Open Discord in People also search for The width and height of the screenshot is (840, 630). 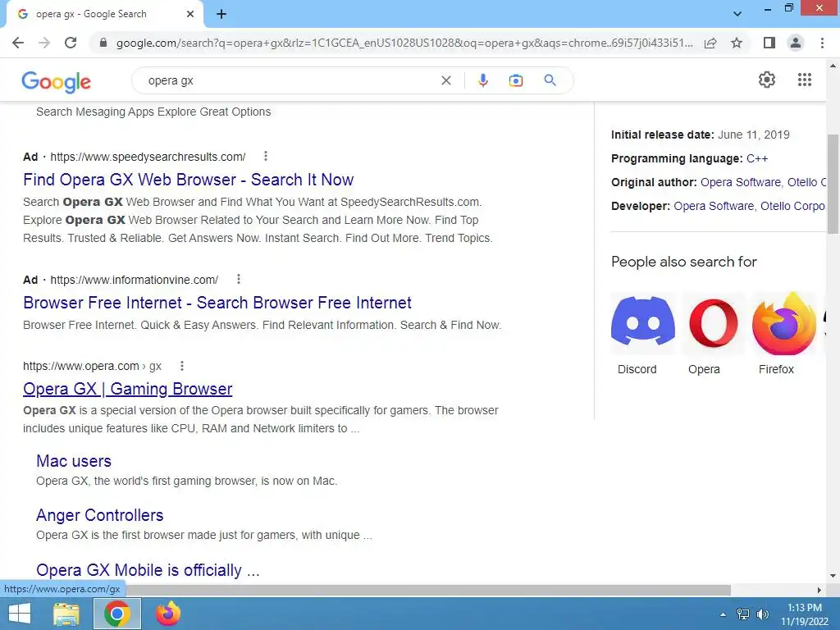(642, 334)
